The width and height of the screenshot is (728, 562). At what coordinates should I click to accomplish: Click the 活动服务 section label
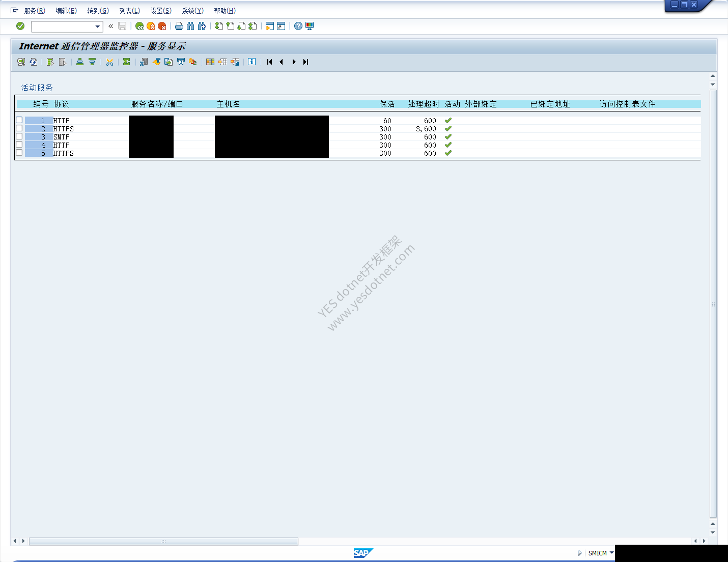click(37, 88)
